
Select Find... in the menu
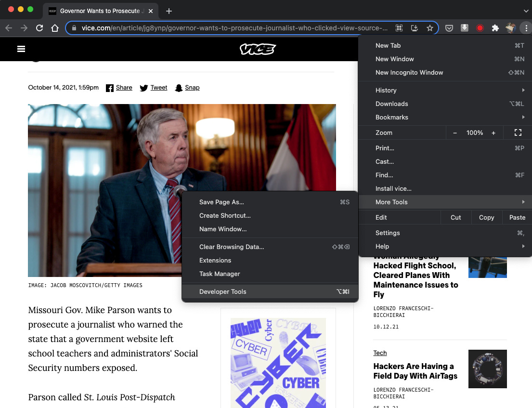pyautogui.click(x=445, y=175)
